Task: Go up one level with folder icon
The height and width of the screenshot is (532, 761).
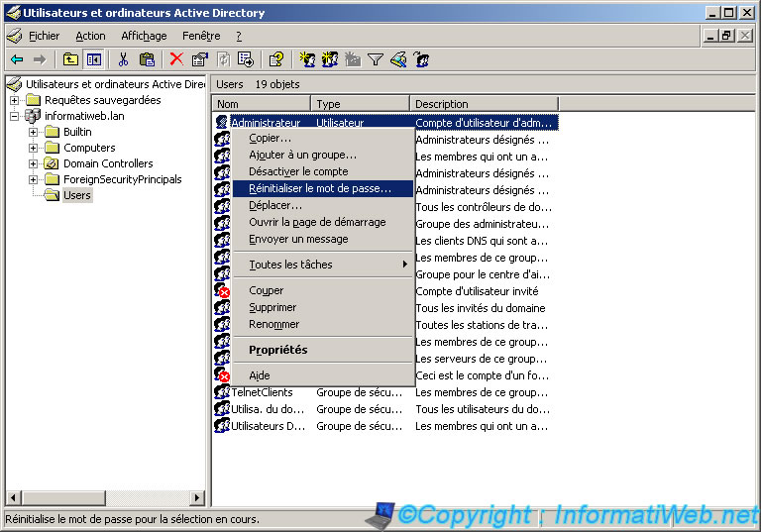Action: click(71, 59)
